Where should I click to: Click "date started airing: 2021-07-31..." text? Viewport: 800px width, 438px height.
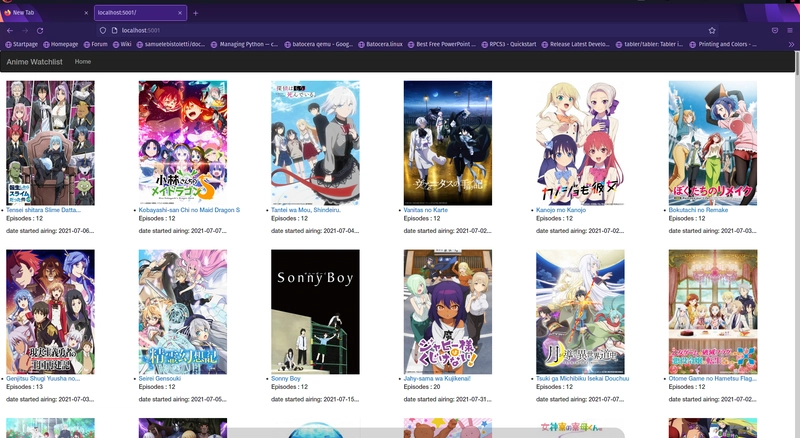pos(447,399)
